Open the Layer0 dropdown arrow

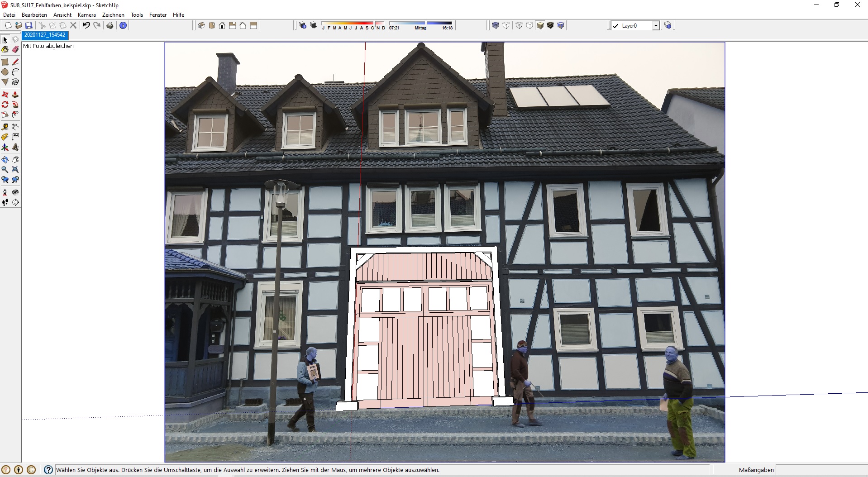coord(655,26)
